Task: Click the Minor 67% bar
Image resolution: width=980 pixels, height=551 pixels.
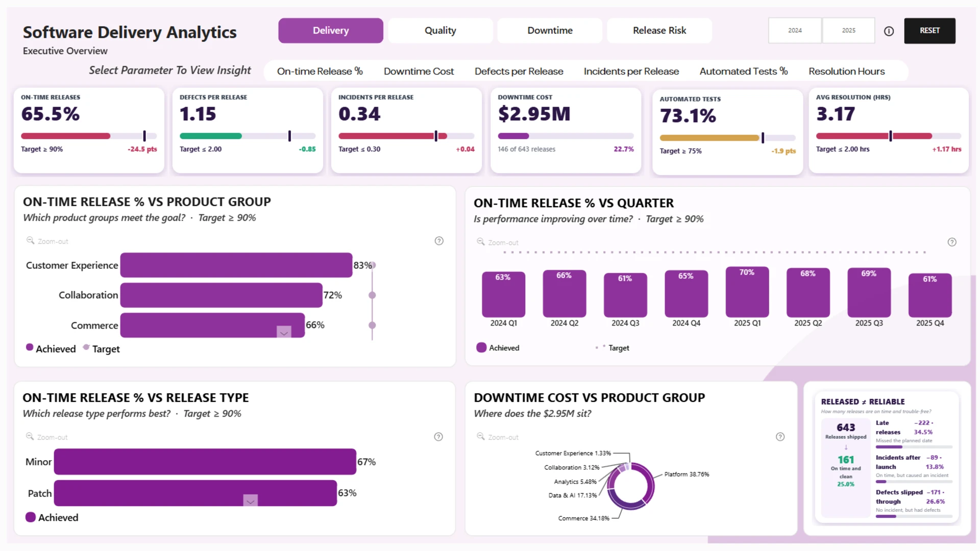Action: tap(205, 462)
